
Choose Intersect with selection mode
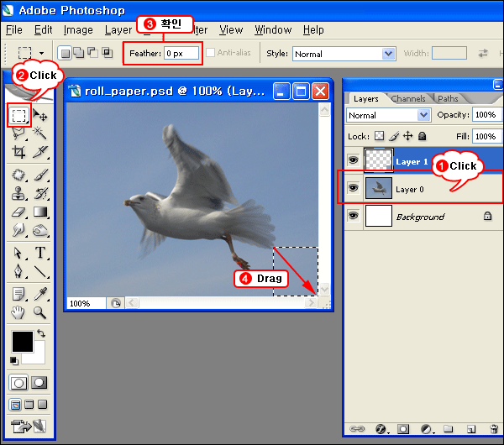[107, 52]
